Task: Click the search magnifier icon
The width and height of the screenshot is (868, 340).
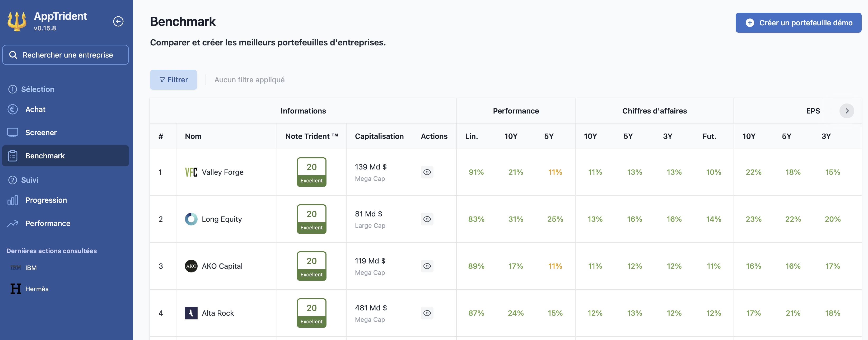Action: (x=13, y=55)
